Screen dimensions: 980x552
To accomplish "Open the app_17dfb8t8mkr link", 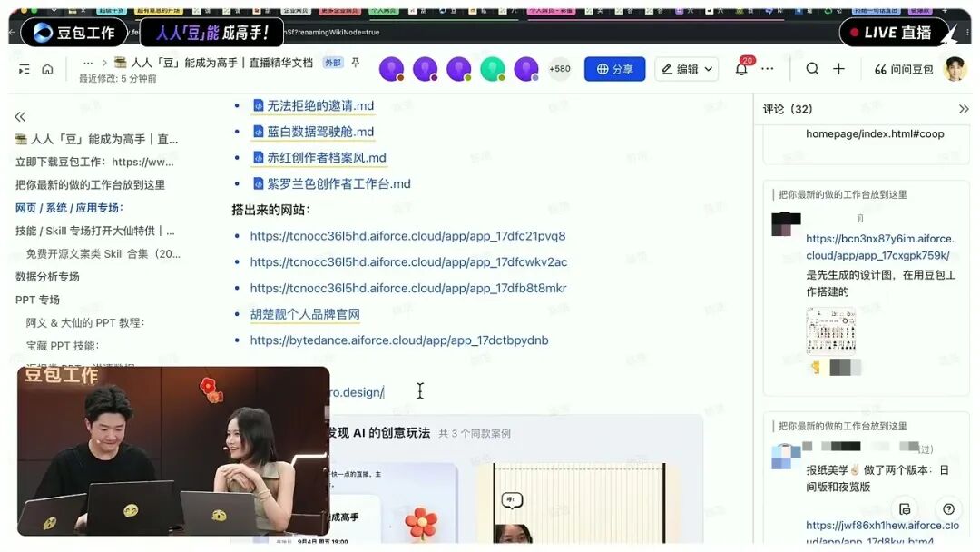I will click(408, 288).
